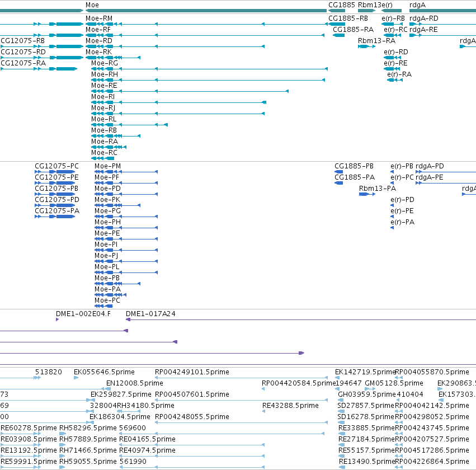Select protein Rbm13-PA
The height and width of the screenshot is (470, 476).
point(378,189)
